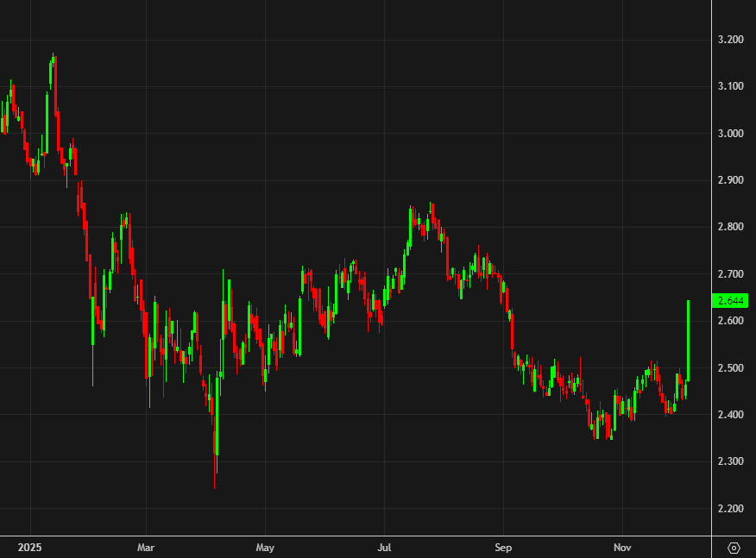
Task: Click the 2.300 price level label
Action: pyautogui.click(x=733, y=462)
